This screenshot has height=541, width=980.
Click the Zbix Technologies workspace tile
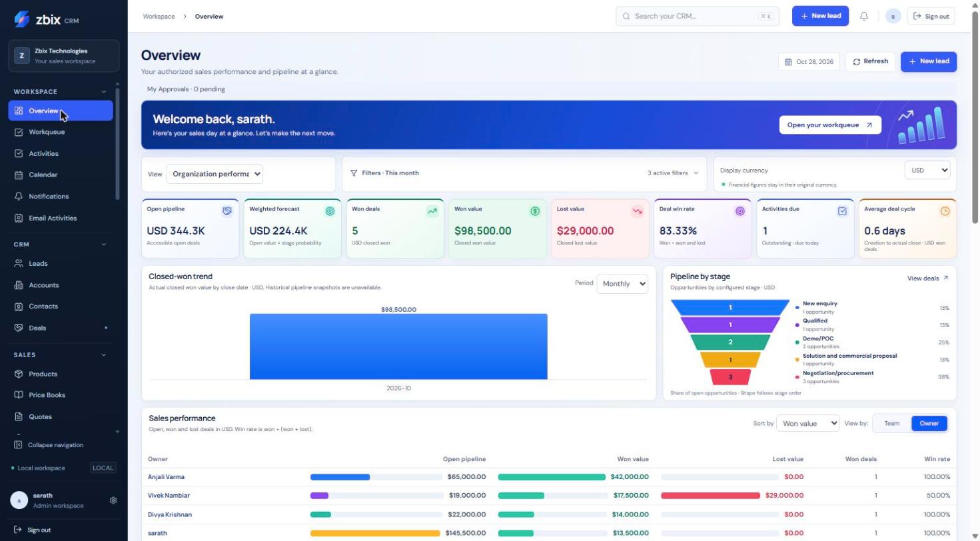(x=64, y=56)
